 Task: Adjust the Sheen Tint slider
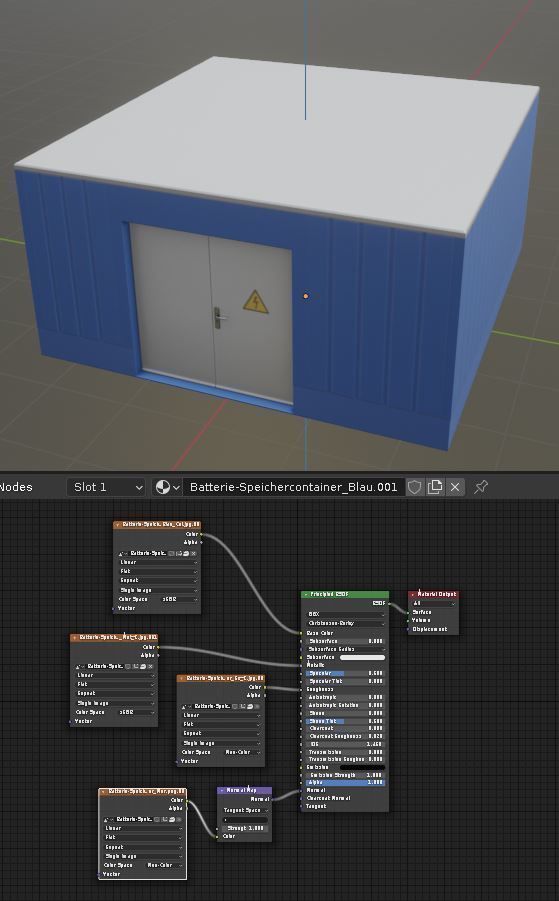point(345,721)
